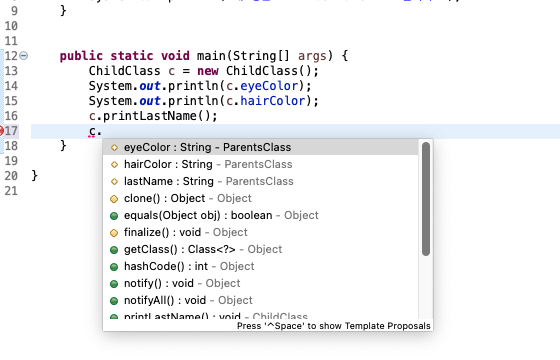Image resolution: width=560 pixels, height=360 pixels.
Task: Choose equals(Object obj) : boolean proposal
Action: tap(260, 215)
